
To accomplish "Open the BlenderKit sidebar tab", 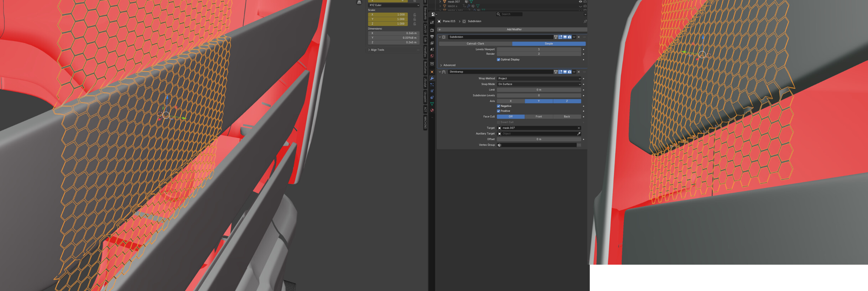I will (425, 14).
